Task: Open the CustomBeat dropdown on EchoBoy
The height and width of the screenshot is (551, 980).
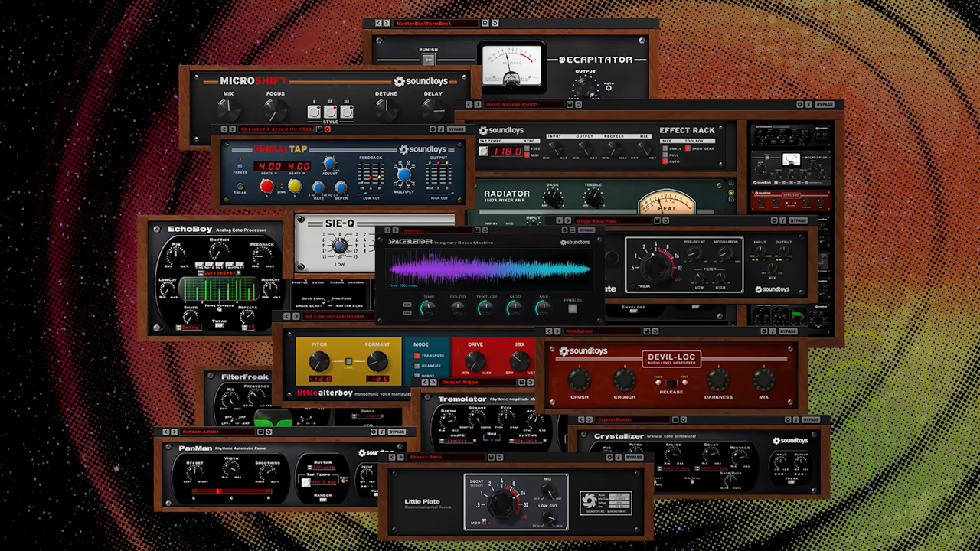Action: [218, 273]
